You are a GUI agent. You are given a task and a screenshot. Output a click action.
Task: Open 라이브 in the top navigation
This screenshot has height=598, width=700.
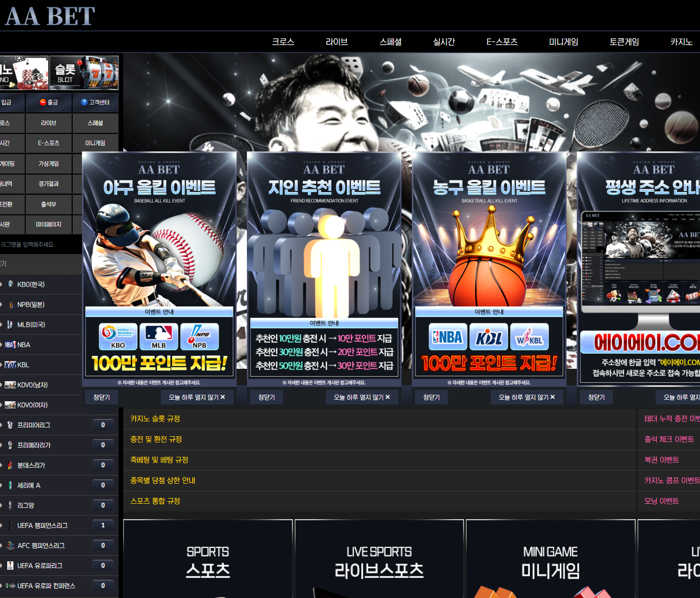coord(337,42)
